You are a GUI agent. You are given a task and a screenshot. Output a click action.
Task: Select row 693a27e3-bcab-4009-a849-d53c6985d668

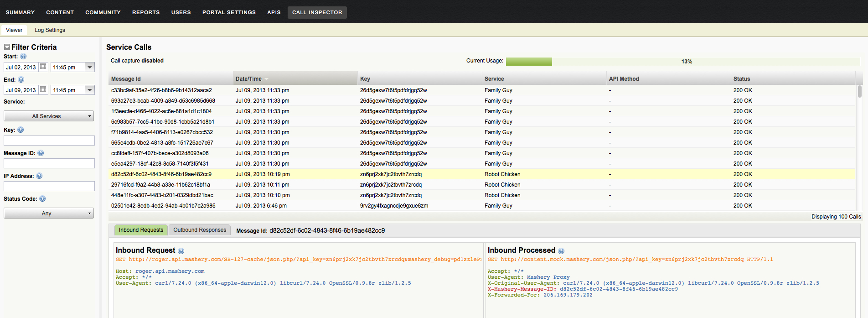[482, 101]
